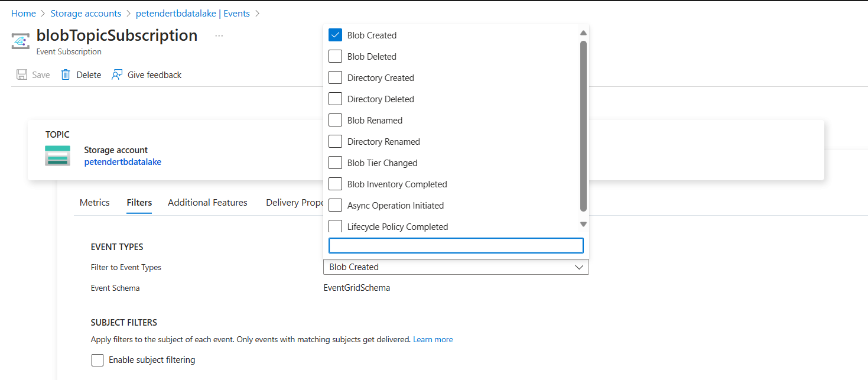The image size is (868, 380).
Task: Select the Filters tab
Action: [x=139, y=203]
